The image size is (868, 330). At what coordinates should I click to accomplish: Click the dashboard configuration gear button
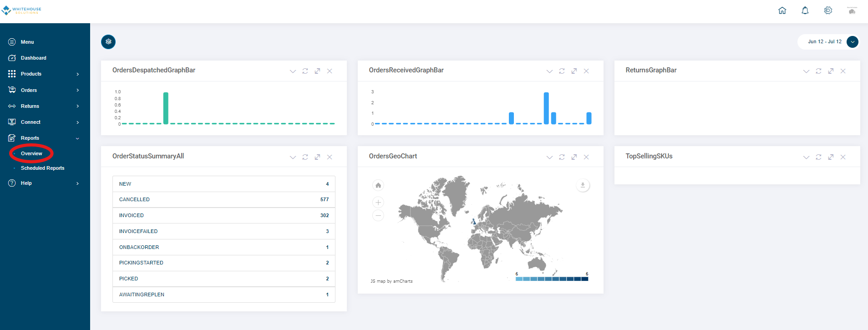point(108,42)
